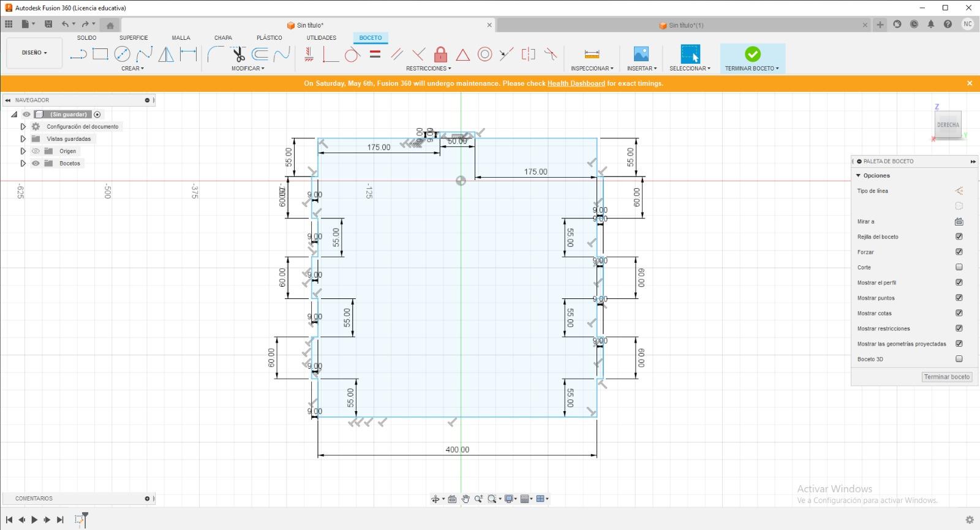The image size is (980, 530).
Task: Select the sketch Dimension tool
Action: click(x=188, y=55)
